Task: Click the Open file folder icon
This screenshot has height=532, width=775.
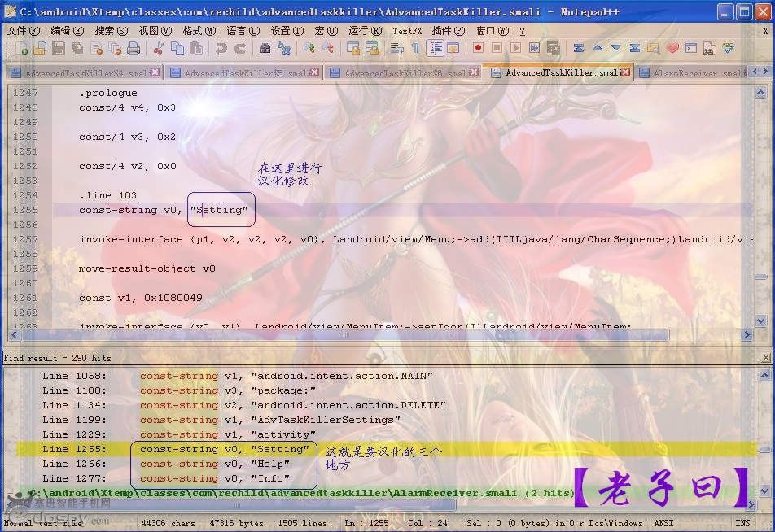Action: [40, 49]
